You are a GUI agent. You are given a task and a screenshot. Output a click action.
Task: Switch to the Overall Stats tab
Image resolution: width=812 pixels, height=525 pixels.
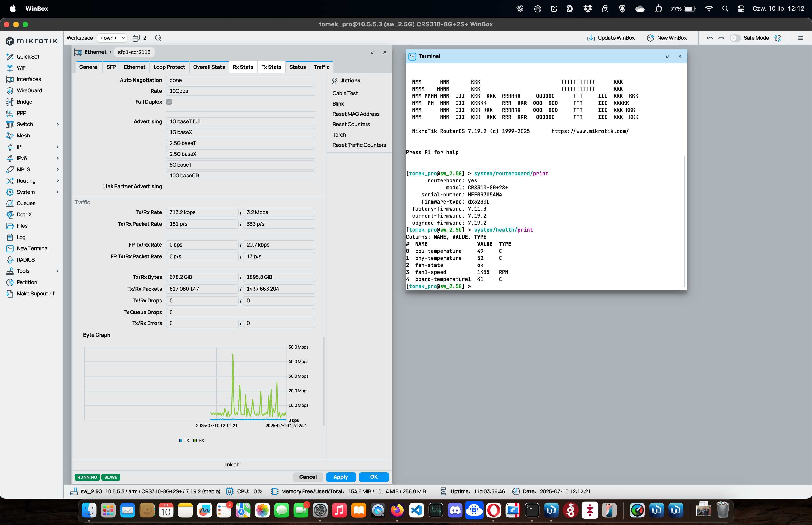click(209, 67)
